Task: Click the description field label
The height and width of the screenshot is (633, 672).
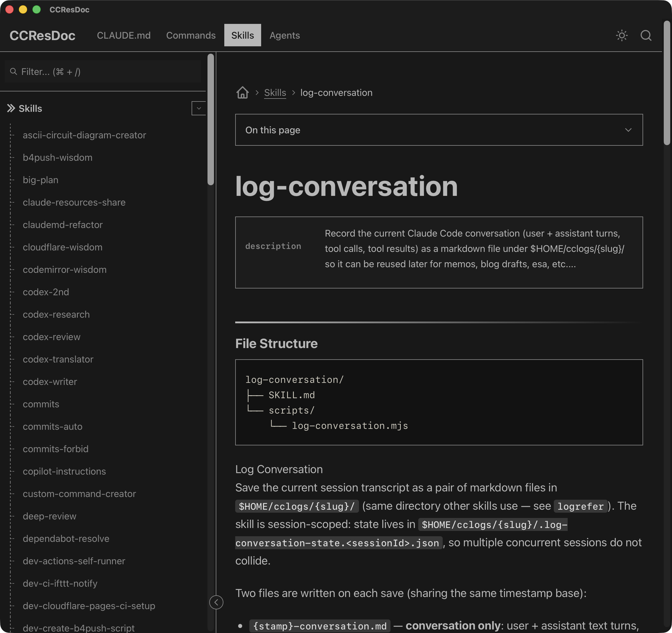Action: (273, 246)
